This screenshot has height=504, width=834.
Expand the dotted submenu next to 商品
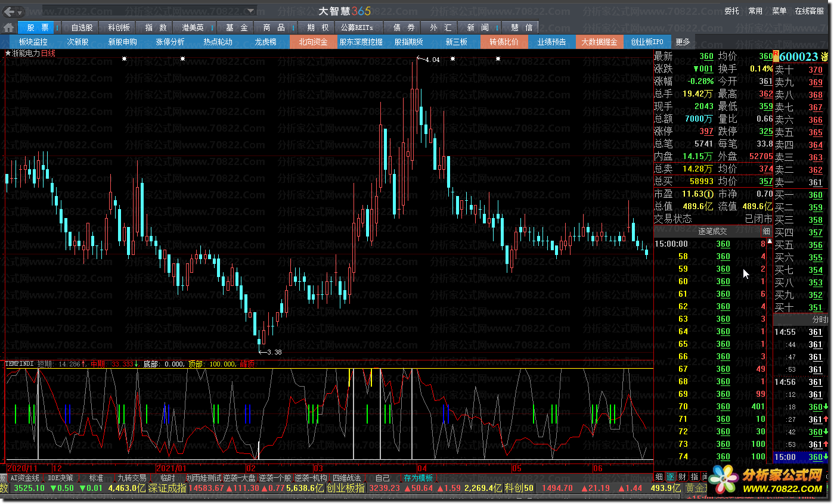click(x=293, y=27)
